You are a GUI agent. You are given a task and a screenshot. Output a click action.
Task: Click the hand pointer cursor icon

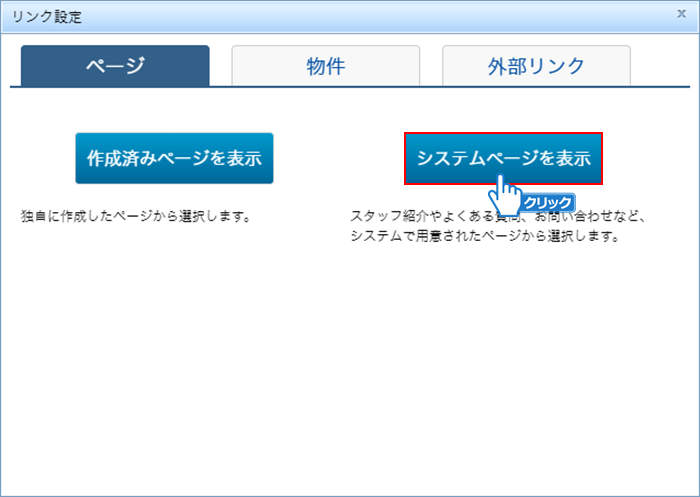click(x=507, y=194)
